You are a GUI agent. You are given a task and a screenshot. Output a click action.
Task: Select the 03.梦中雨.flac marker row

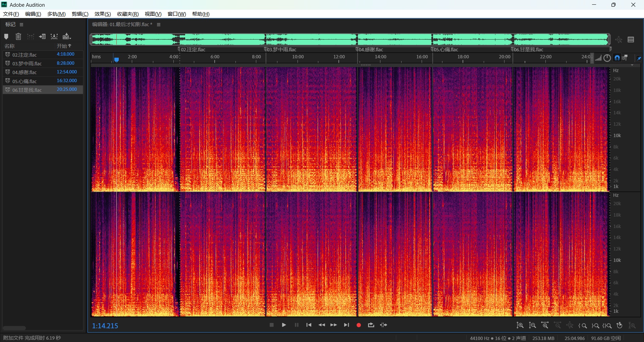tap(27, 63)
